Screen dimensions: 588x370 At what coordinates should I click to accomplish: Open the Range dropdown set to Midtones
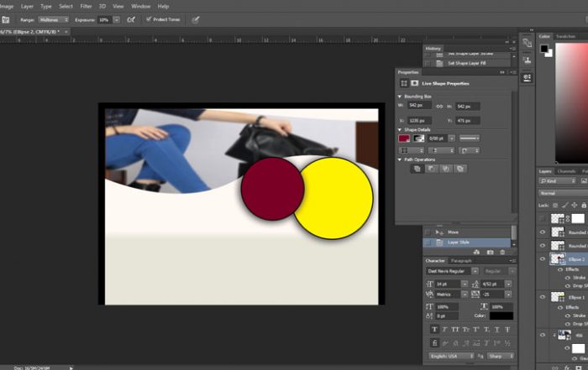pos(53,20)
